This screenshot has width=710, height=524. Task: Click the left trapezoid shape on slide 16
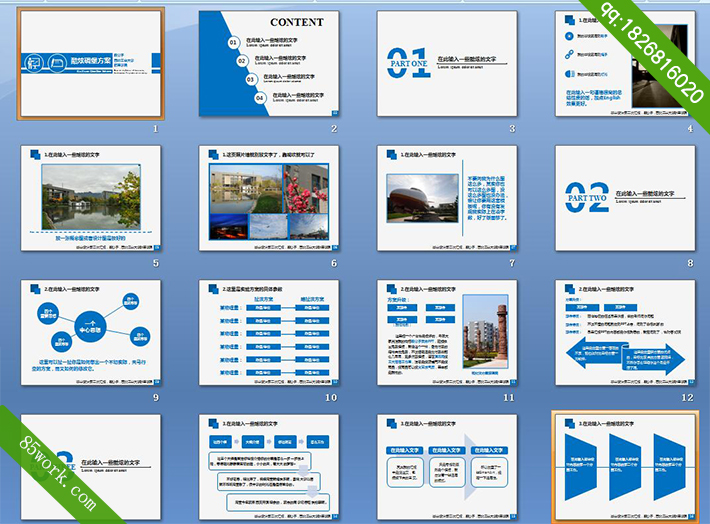[x=580, y=467]
